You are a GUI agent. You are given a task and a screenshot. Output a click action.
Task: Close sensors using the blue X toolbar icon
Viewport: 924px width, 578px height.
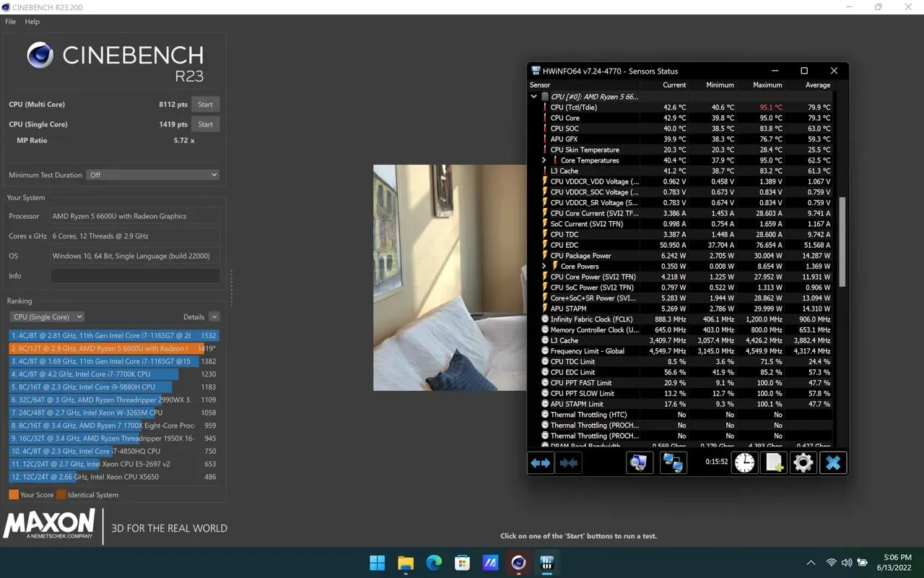point(833,463)
